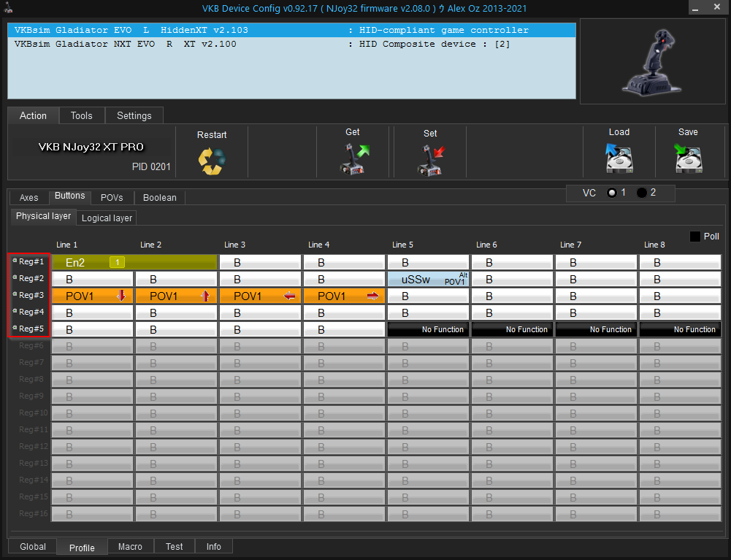Click the uSSw POV1 button cell
731x560 pixels.
coord(428,279)
